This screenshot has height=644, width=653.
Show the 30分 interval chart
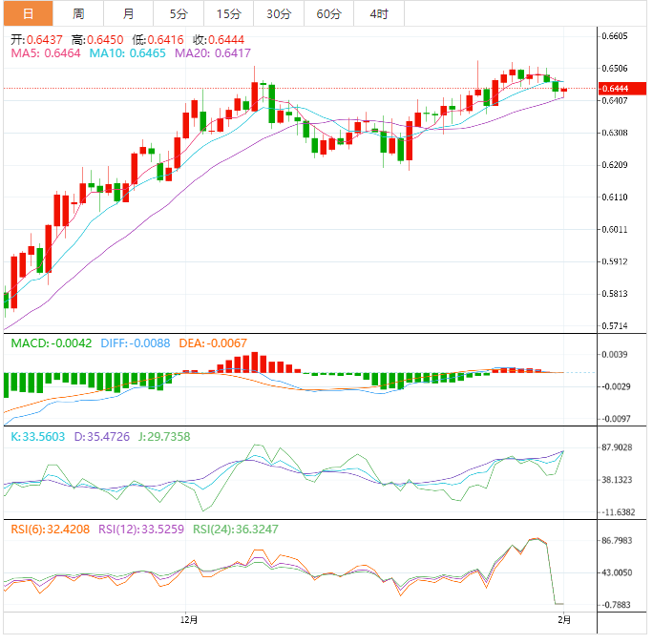[279, 13]
